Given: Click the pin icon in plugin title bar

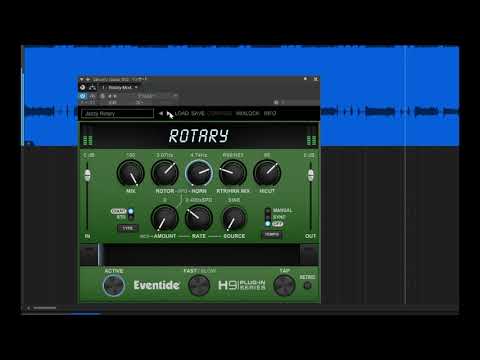Looking at the screenshot, I should [x=305, y=79].
